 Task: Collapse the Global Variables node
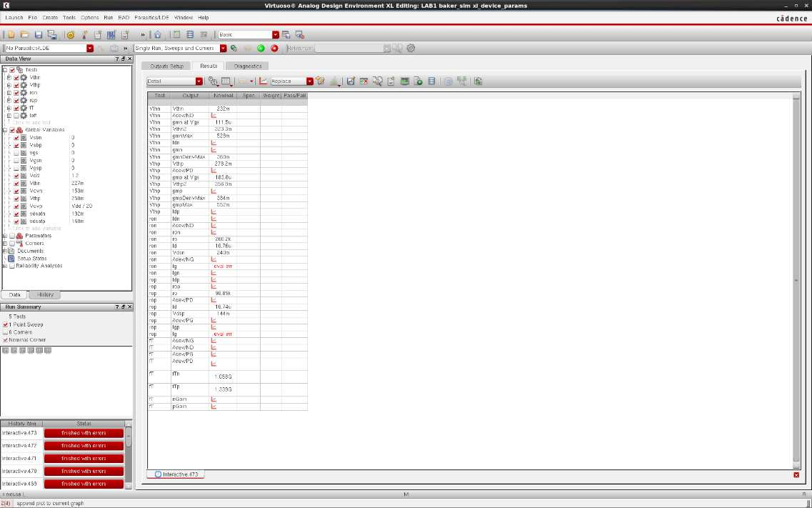(x=5, y=130)
